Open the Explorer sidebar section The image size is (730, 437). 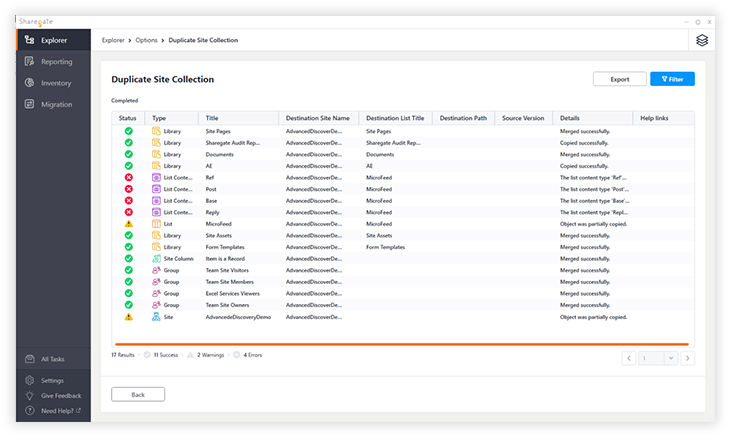point(54,40)
